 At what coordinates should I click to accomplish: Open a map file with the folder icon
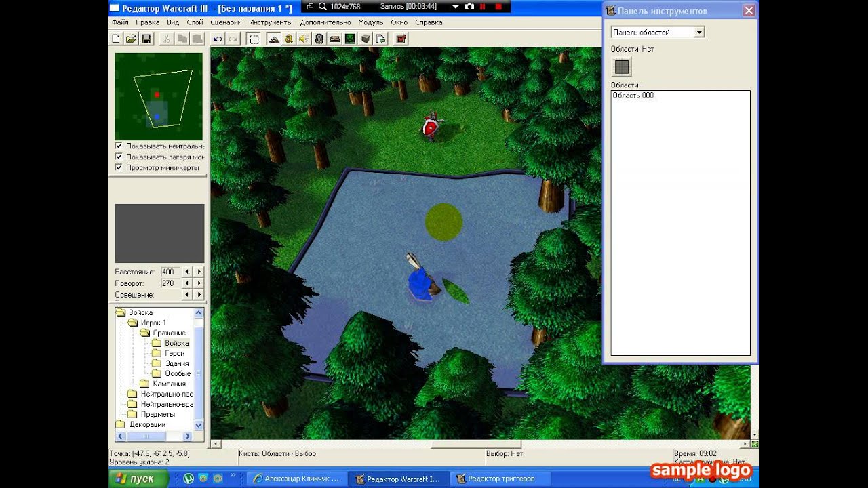click(131, 39)
